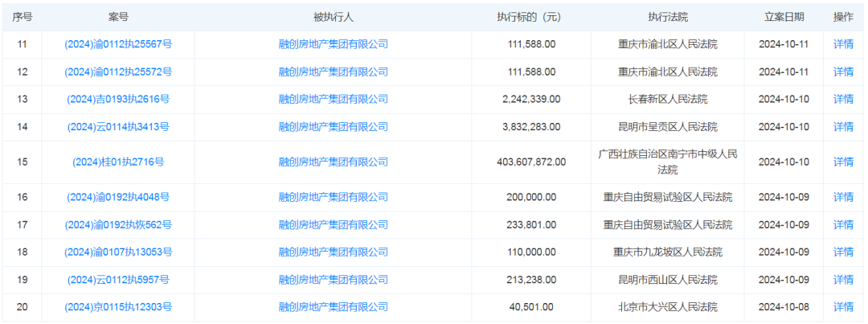View 详情 for row 13
Image resolution: width=868 pixels, height=324 pixels.
coord(843,99)
